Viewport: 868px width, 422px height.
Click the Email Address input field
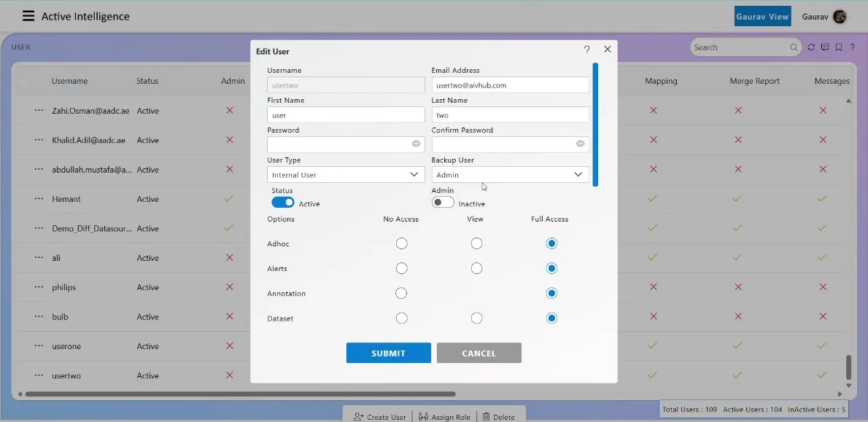click(x=510, y=85)
